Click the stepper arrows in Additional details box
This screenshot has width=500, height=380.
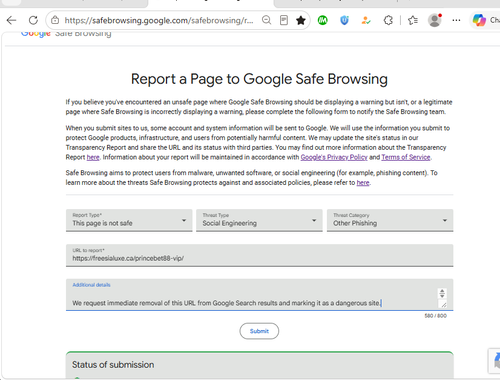tap(442, 293)
